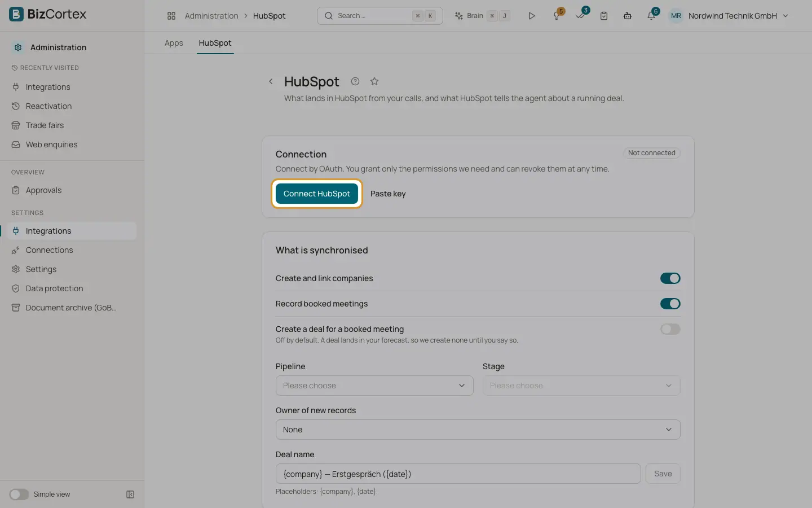
Task: Click Administration in the breadcrumb
Action: point(211,16)
